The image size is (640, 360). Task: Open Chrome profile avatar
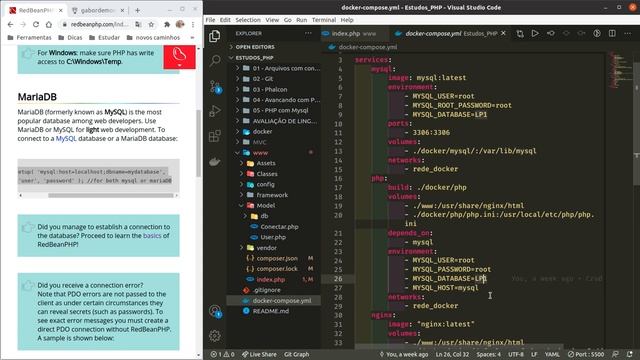(180, 24)
